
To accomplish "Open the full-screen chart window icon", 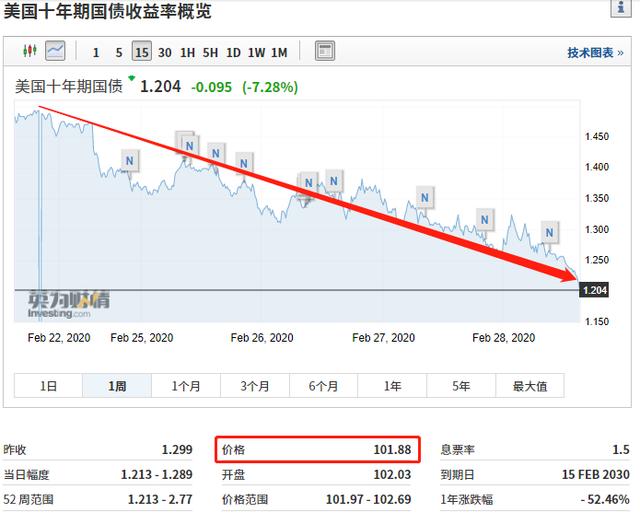I will coord(325,51).
